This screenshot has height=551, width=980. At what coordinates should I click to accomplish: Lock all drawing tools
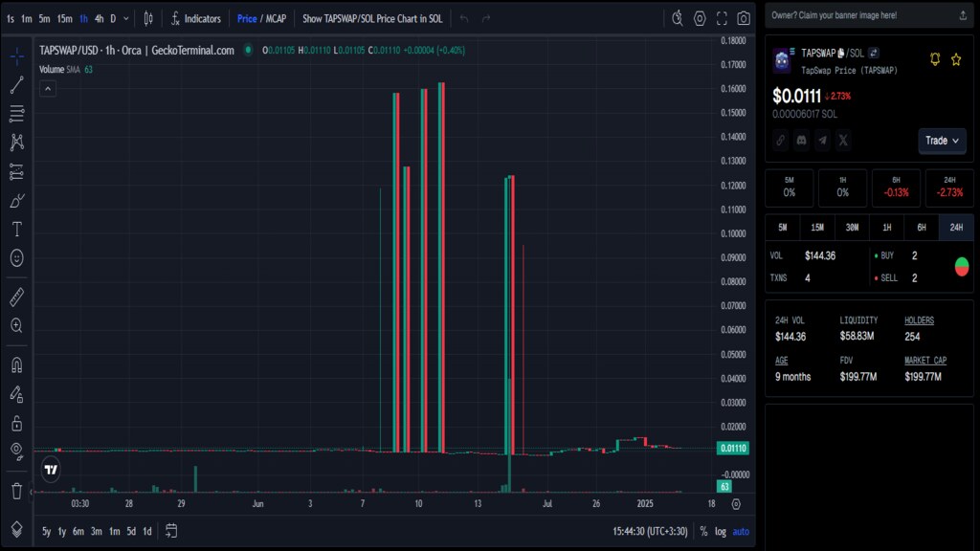click(17, 423)
